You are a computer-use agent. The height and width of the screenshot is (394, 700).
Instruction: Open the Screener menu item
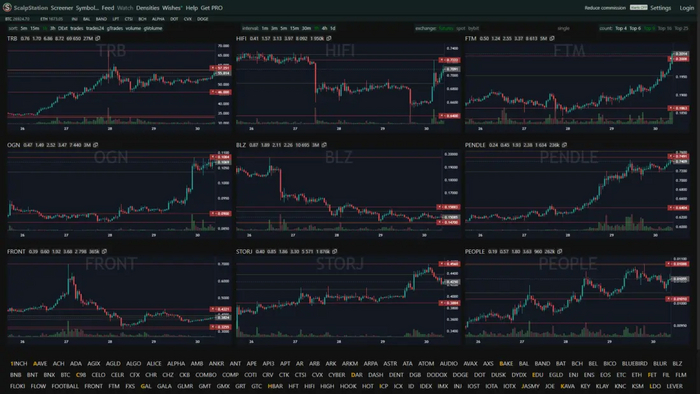(x=62, y=8)
